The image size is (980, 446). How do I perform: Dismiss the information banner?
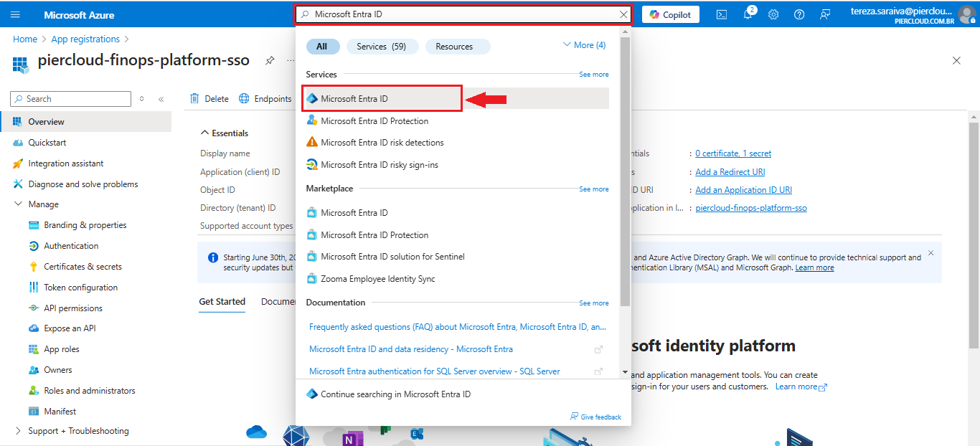tap(930, 253)
